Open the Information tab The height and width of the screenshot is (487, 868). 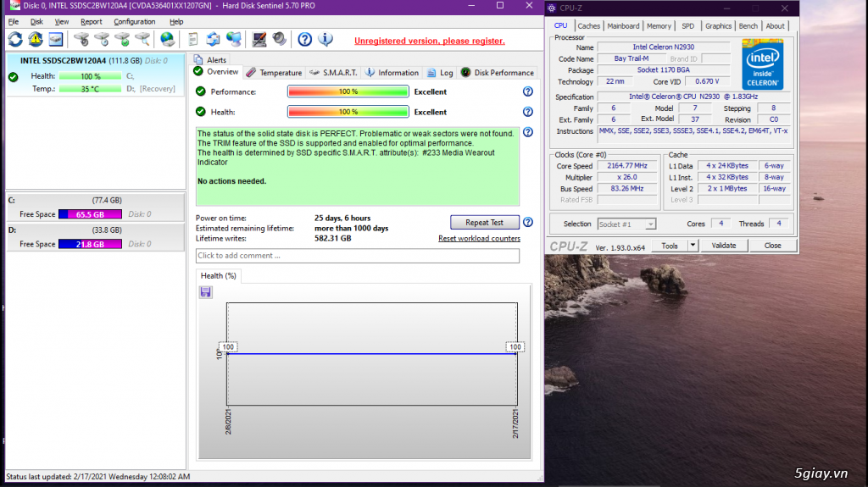(392, 73)
